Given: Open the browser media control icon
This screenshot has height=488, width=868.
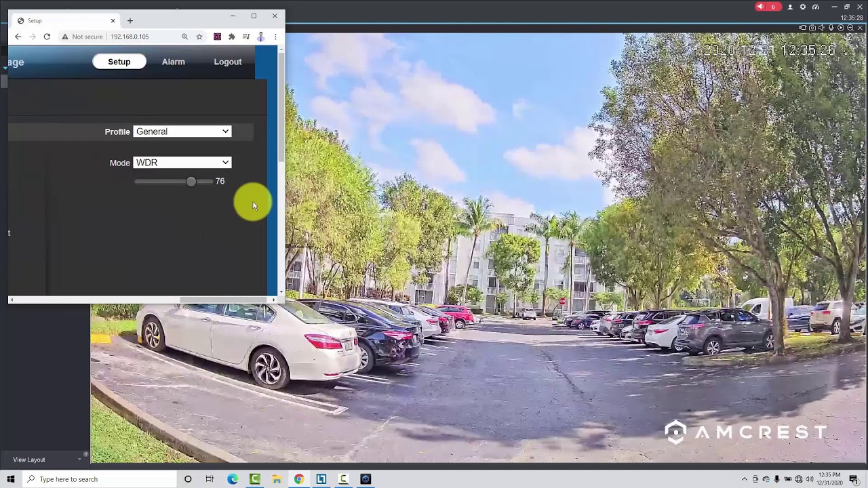Looking at the screenshot, I should point(246,37).
